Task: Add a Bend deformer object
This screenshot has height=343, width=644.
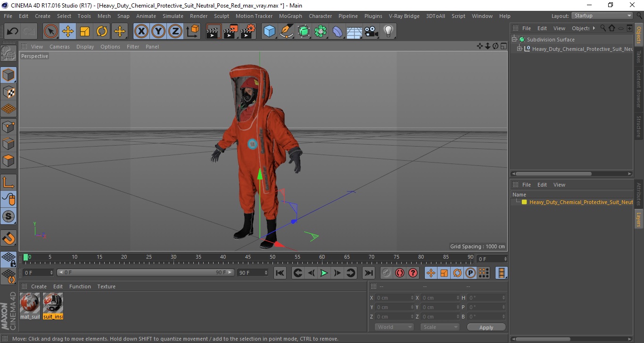Action: (x=338, y=32)
